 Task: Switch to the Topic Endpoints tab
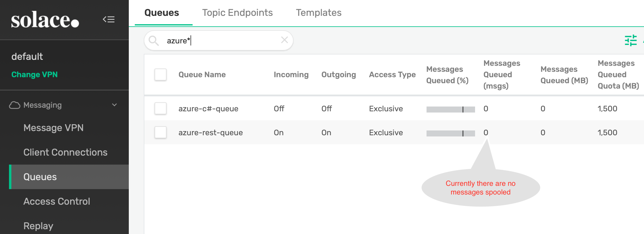click(237, 13)
